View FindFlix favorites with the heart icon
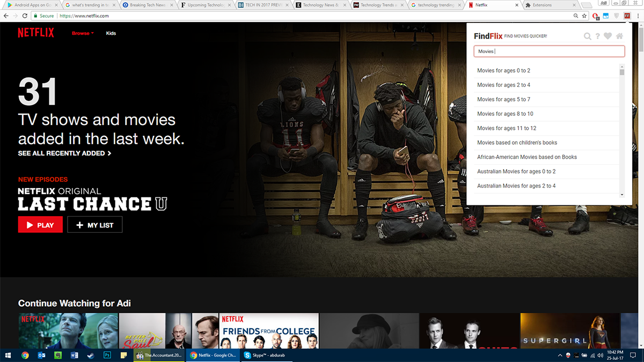Viewport: 644px width, 362px height. pyautogui.click(x=609, y=36)
